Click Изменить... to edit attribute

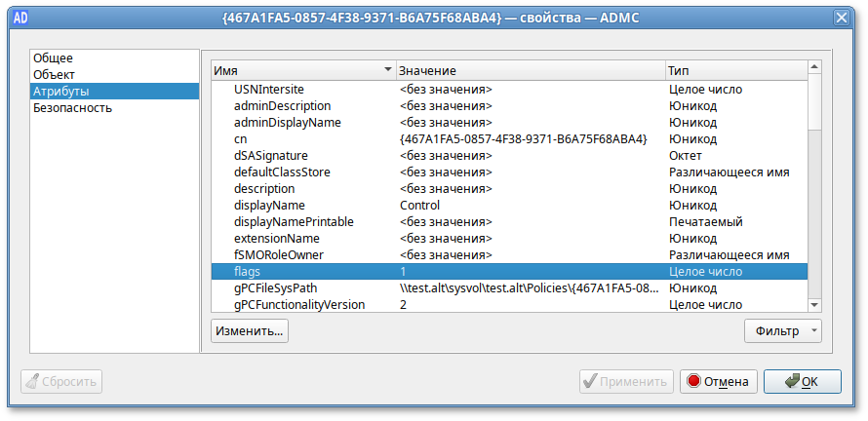(250, 331)
